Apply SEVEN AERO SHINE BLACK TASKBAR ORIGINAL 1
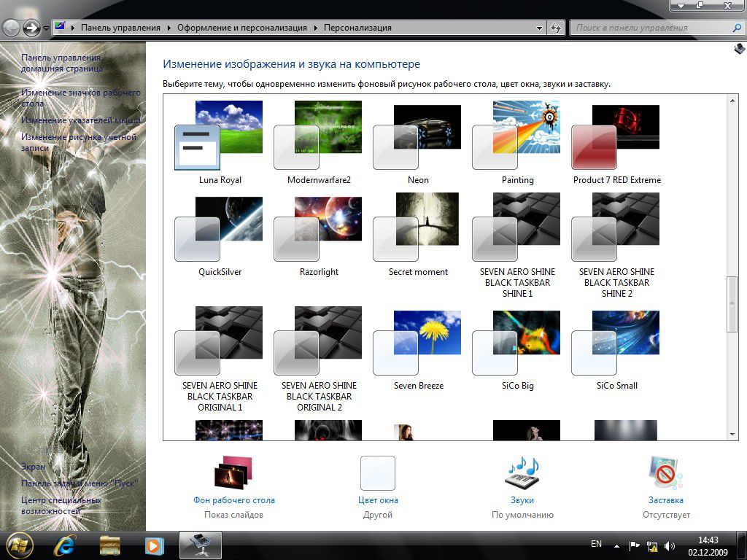747x560 pixels. tap(220, 359)
